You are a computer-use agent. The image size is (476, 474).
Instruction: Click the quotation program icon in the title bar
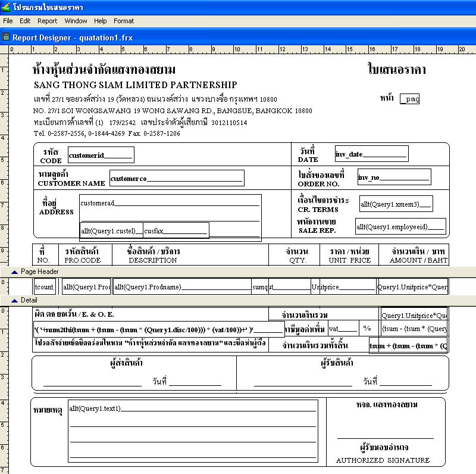pyautogui.click(x=6, y=7)
